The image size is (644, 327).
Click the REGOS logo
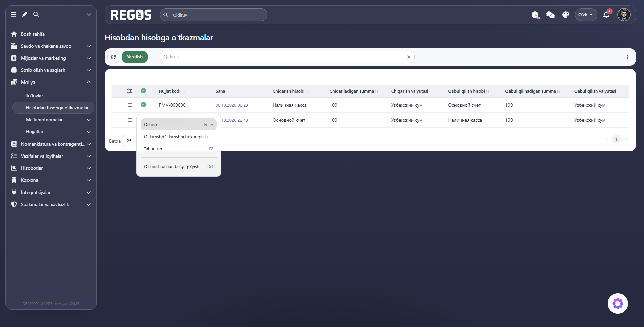tap(131, 15)
